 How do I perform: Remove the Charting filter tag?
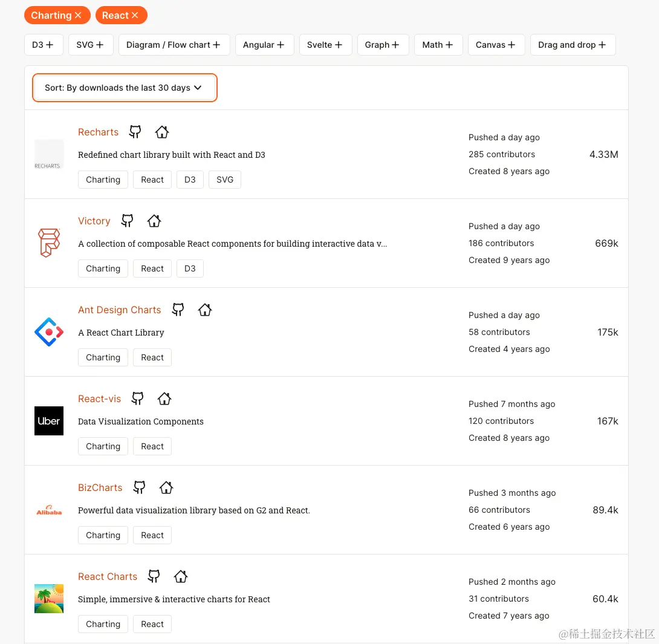78,16
